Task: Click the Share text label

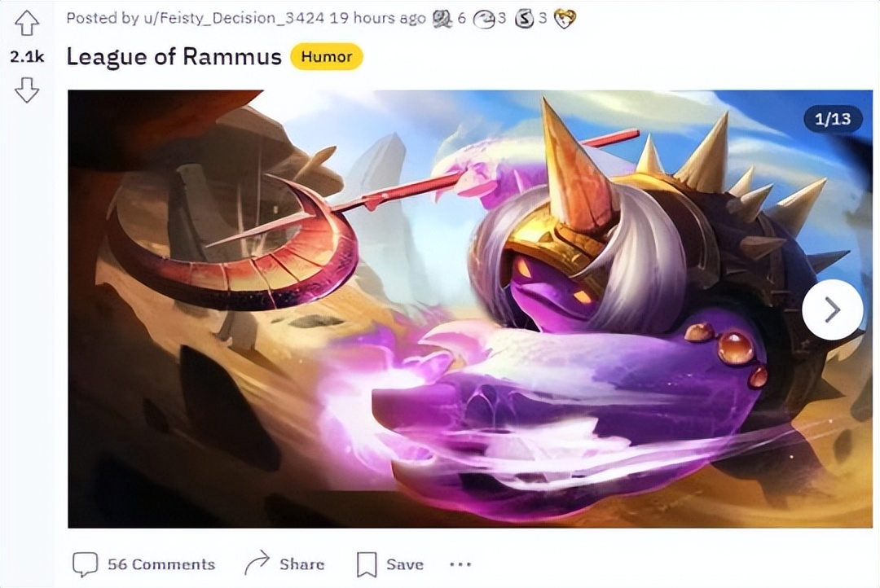Action: pos(302,564)
